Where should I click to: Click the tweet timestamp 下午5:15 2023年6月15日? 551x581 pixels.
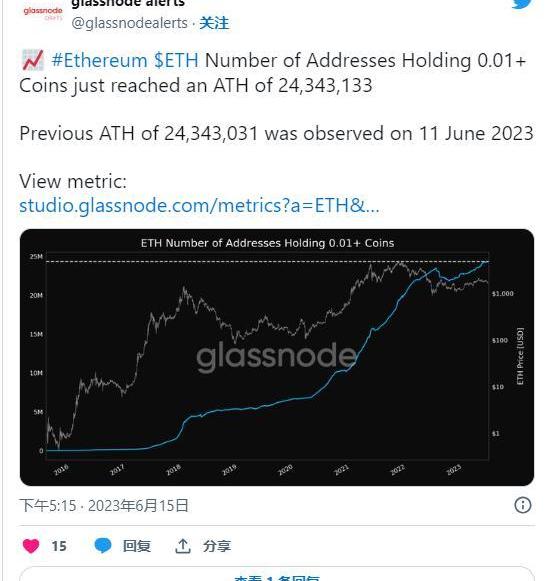(104, 505)
